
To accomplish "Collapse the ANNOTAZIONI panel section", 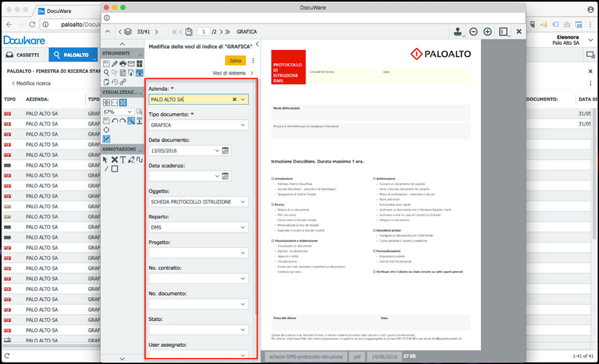I will point(140,150).
